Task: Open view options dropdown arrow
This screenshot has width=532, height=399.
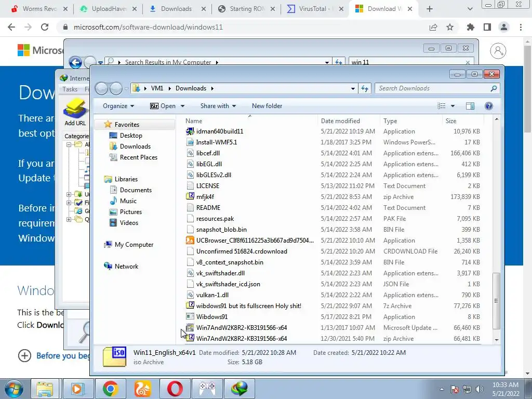Action: tap(453, 106)
